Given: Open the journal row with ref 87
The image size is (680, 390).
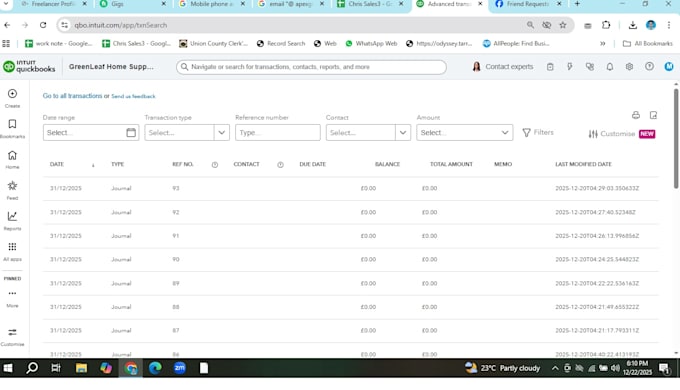Looking at the screenshot, I should [x=350, y=331].
